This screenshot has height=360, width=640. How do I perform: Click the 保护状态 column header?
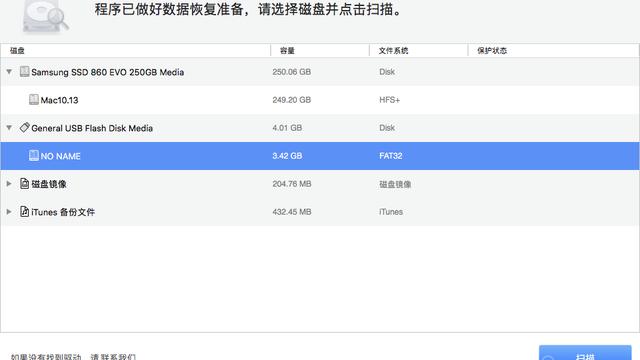click(553, 51)
